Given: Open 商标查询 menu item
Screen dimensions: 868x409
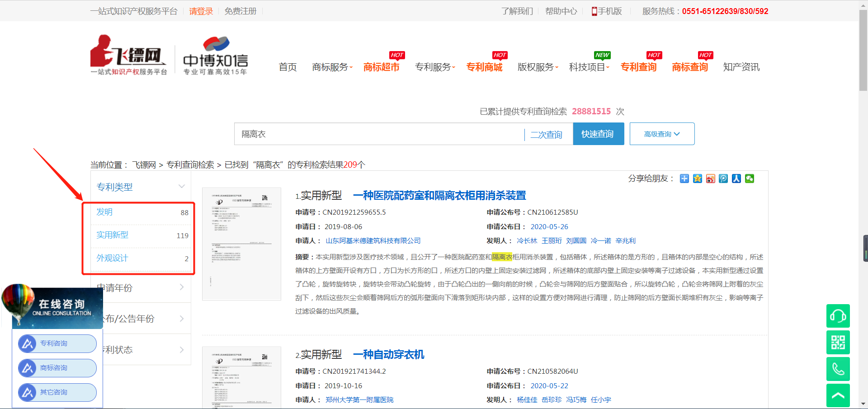Looking at the screenshot, I should pyautogui.click(x=690, y=67).
